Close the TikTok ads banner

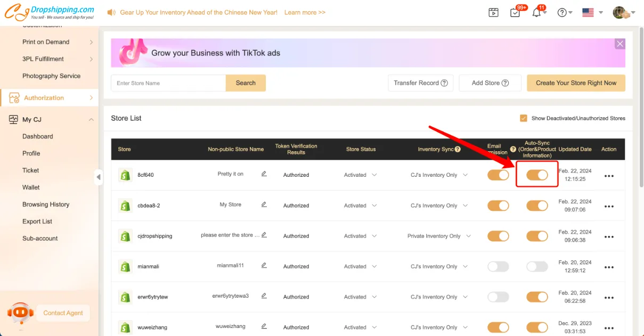point(619,44)
